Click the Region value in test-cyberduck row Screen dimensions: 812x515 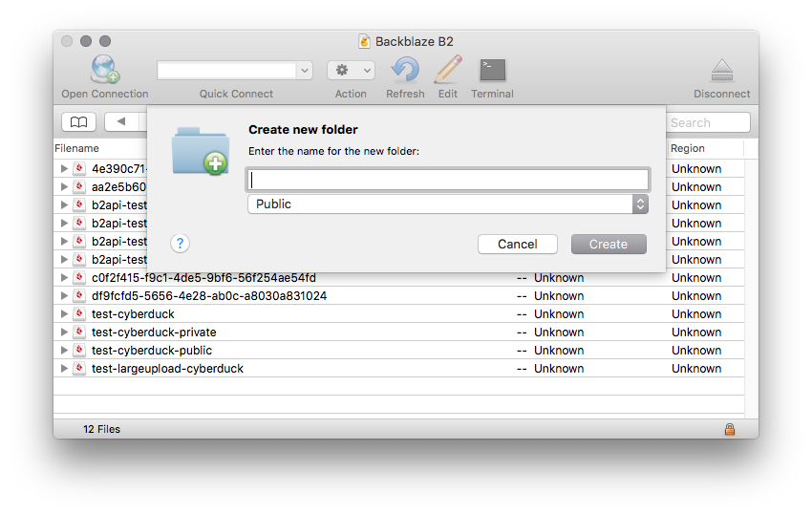tap(696, 314)
